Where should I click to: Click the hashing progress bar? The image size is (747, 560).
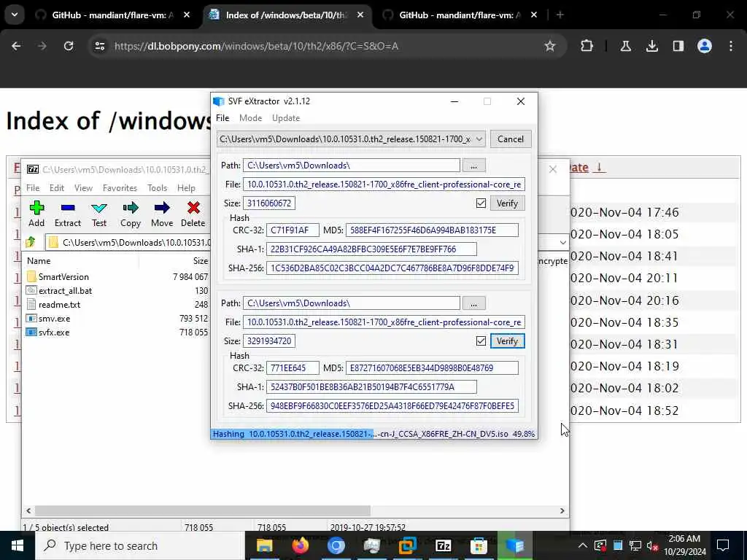(374, 434)
